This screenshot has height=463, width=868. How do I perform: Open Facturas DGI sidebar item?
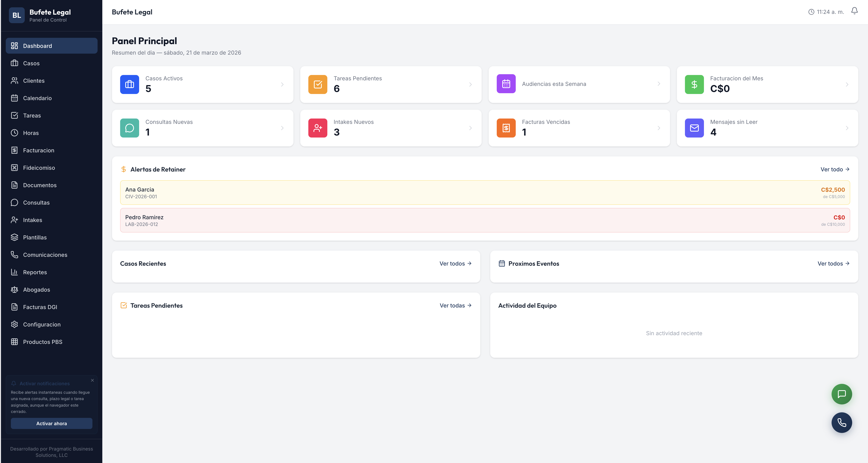(40, 307)
